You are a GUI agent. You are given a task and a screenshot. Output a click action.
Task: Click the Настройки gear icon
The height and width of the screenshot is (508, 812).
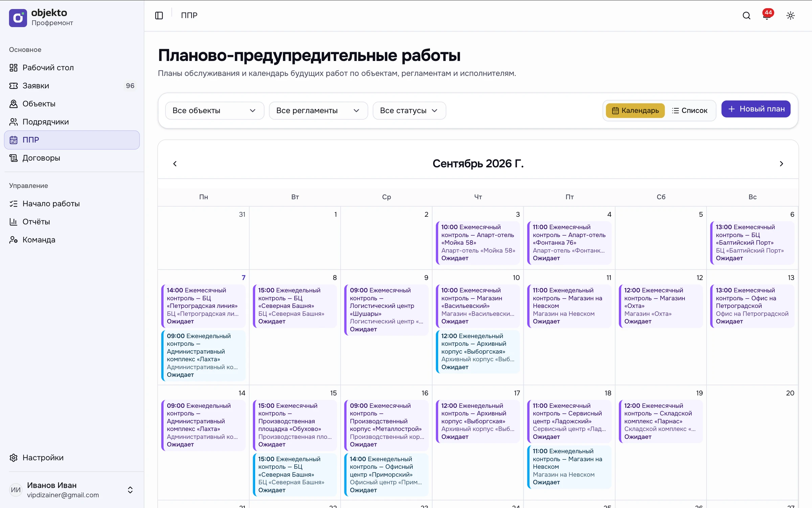pos(14,458)
